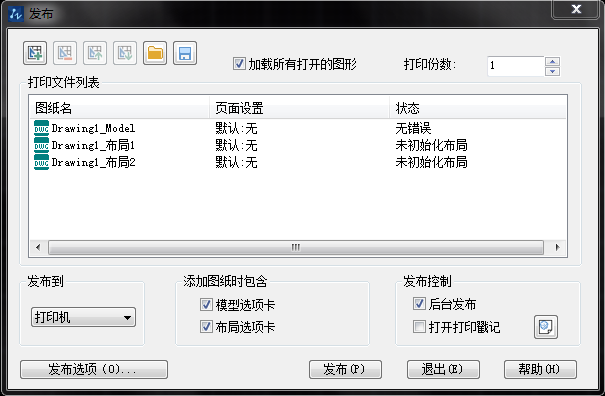Click the DWG icon for Drawing1_布局2

[41, 162]
